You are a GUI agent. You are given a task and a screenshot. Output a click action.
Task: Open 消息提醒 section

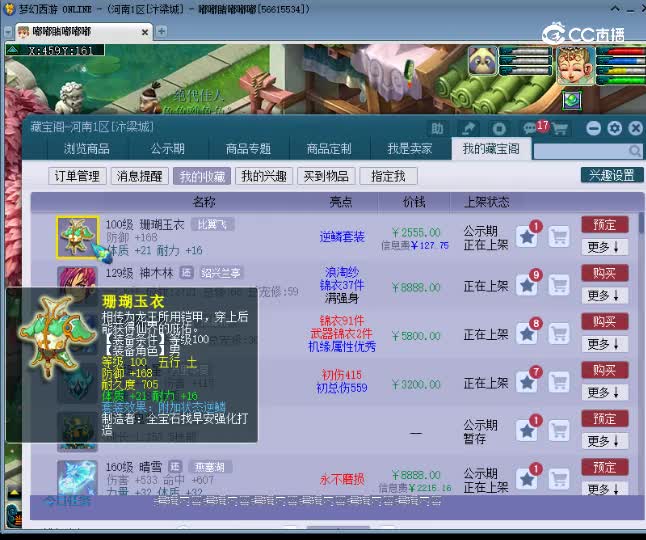point(139,176)
